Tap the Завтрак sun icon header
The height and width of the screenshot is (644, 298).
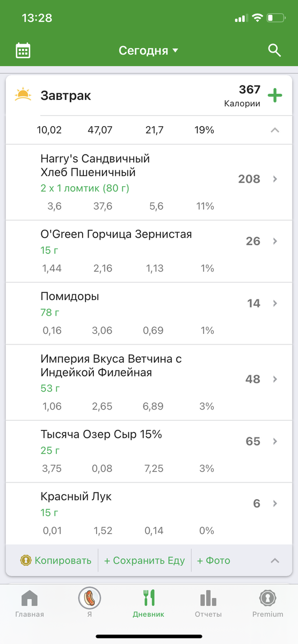pos(23,96)
